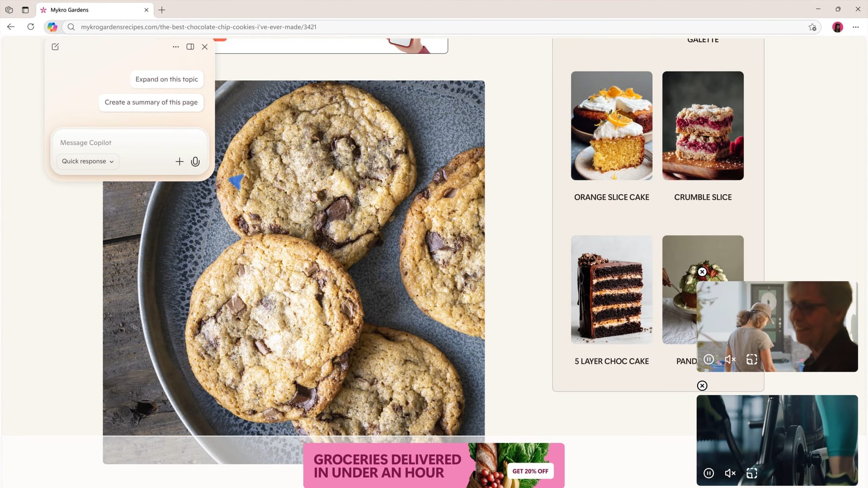Add this page to favorites
Screen dimensions: 868x488
click(x=812, y=27)
